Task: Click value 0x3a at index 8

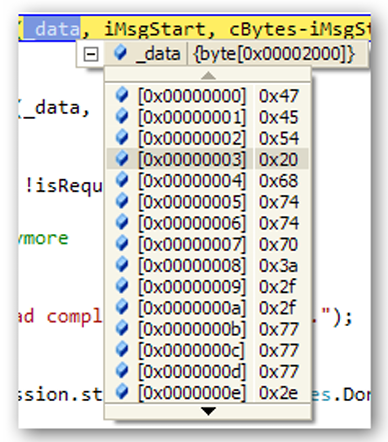Action: tap(279, 266)
